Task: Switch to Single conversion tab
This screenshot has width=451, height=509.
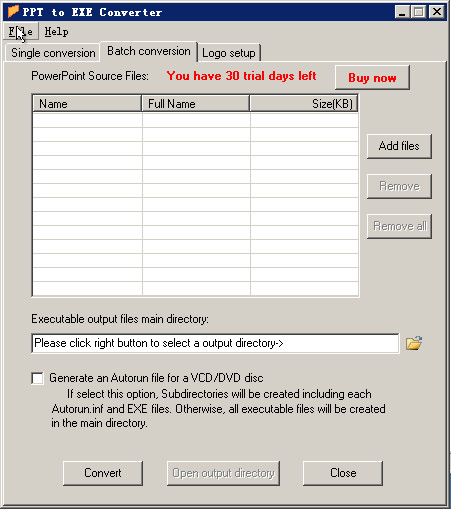Action: coord(53,53)
